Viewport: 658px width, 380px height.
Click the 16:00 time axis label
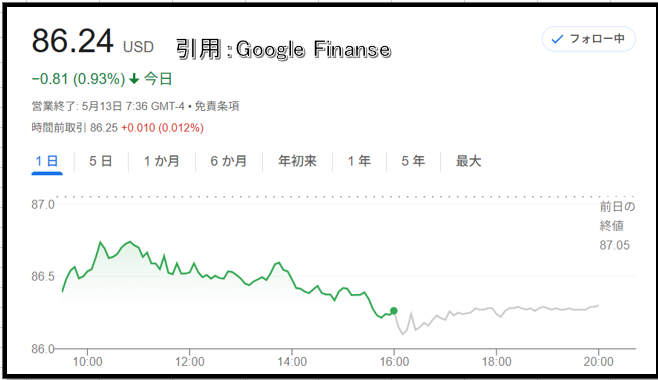click(394, 362)
